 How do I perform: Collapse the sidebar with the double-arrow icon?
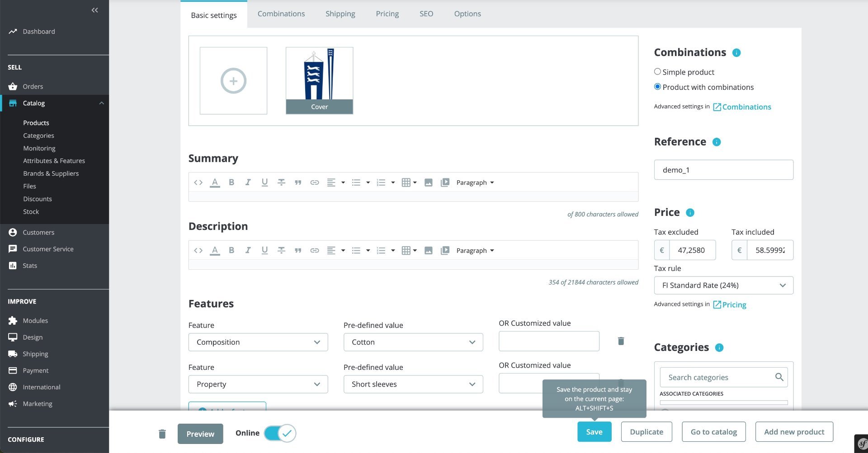pos(94,10)
